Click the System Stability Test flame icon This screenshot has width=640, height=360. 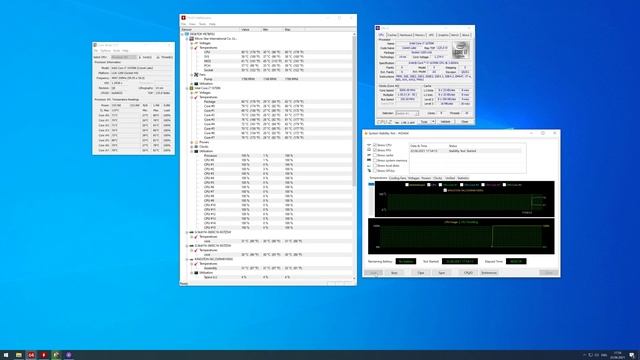click(366, 133)
